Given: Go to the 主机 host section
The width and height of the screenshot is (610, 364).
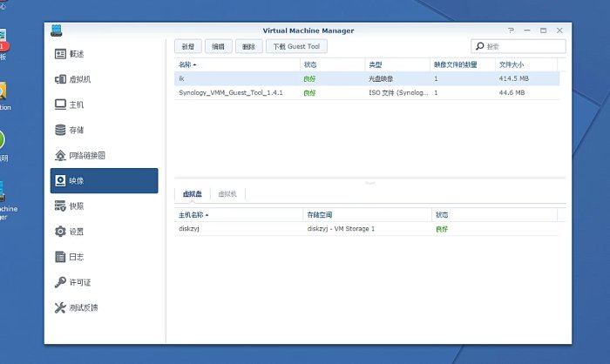Looking at the screenshot, I should tap(104, 104).
